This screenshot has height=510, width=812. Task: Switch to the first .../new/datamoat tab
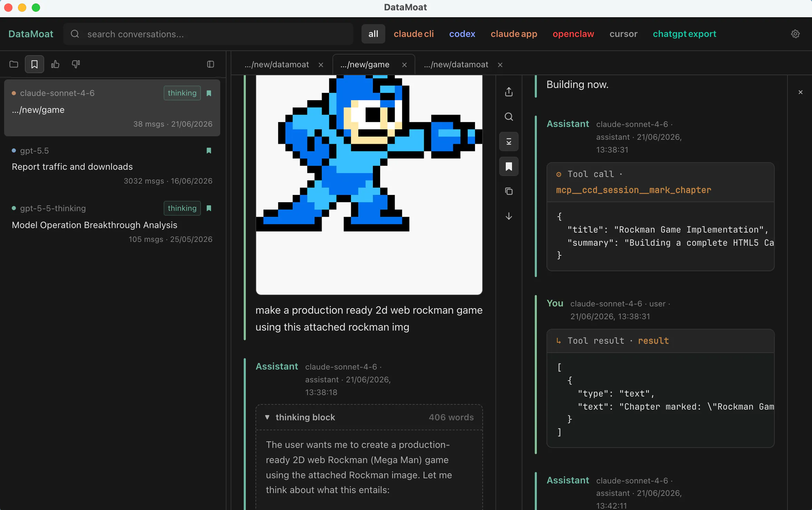[277, 65]
